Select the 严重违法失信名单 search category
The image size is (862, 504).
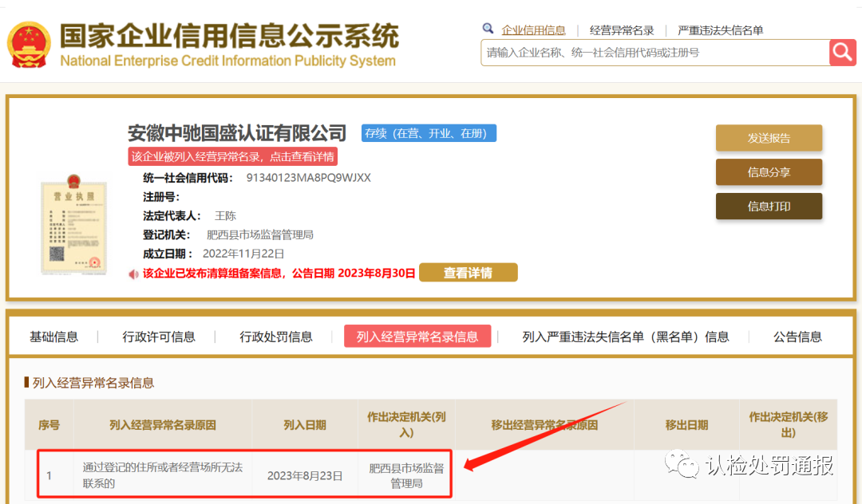720,30
